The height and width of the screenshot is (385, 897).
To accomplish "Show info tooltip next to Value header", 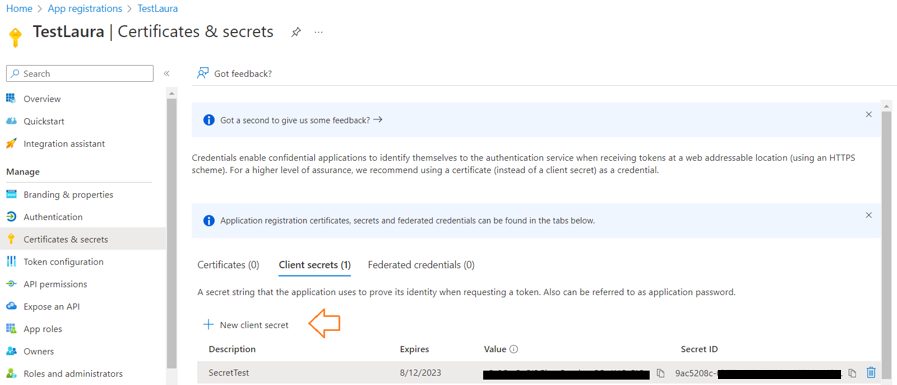I will coord(514,349).
